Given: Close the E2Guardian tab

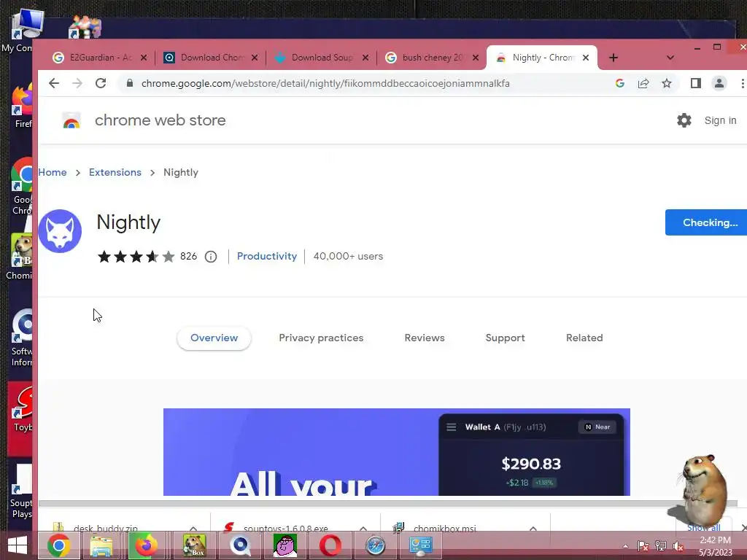Looking at the screenshot, I should 144,58.
